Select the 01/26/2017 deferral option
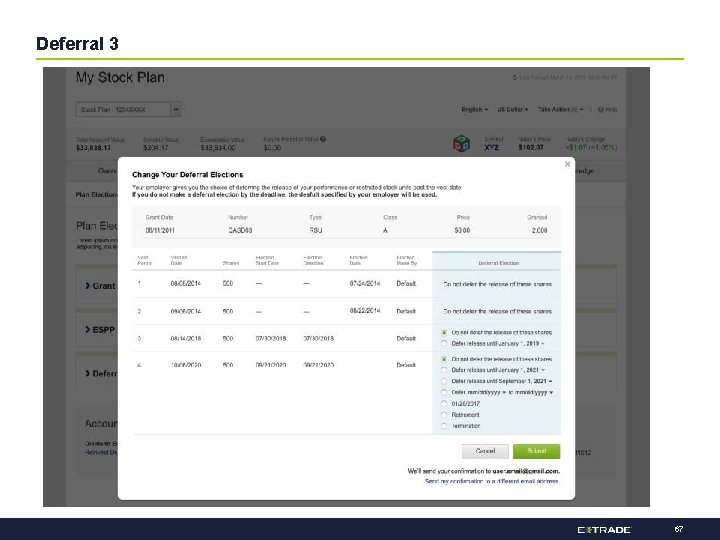The height and width of the screenshot is (540, 720). click(444, 404)
